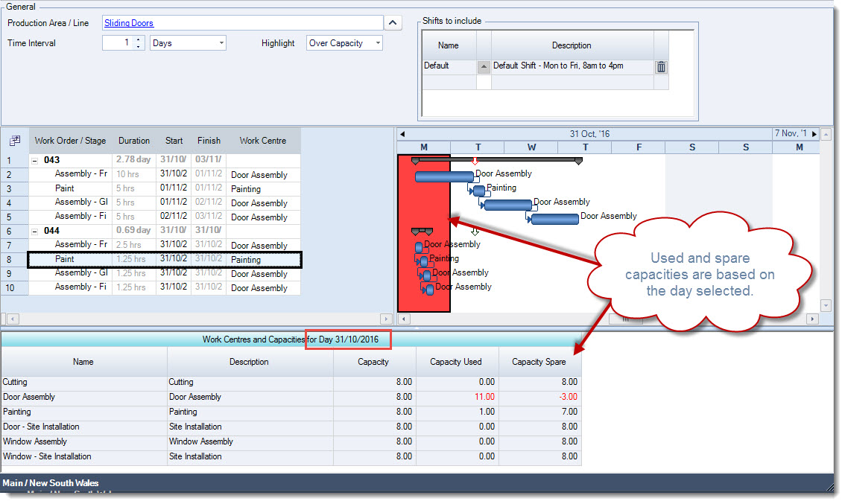
Task: Collapse work order 043 tree node
Action: pyautogui.click(x=35, y=161)
